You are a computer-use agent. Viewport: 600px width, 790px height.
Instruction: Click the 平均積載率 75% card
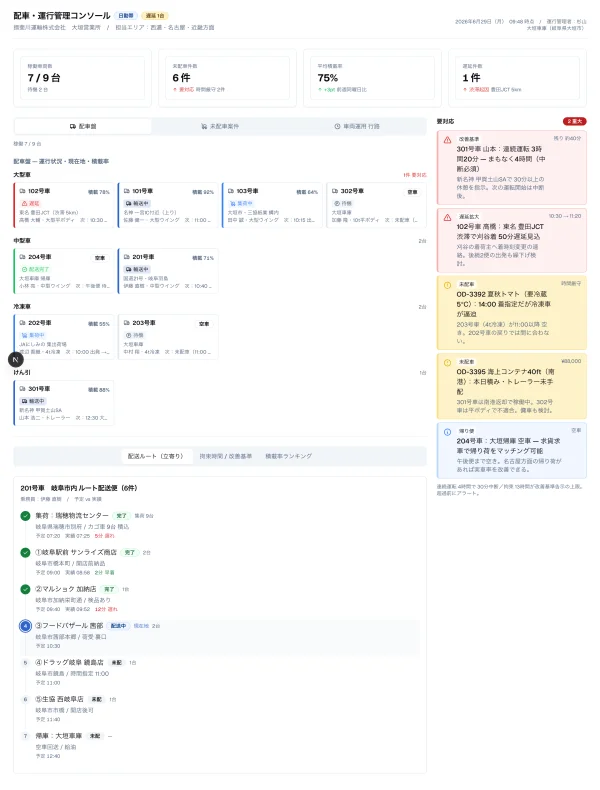pos(372,78)
